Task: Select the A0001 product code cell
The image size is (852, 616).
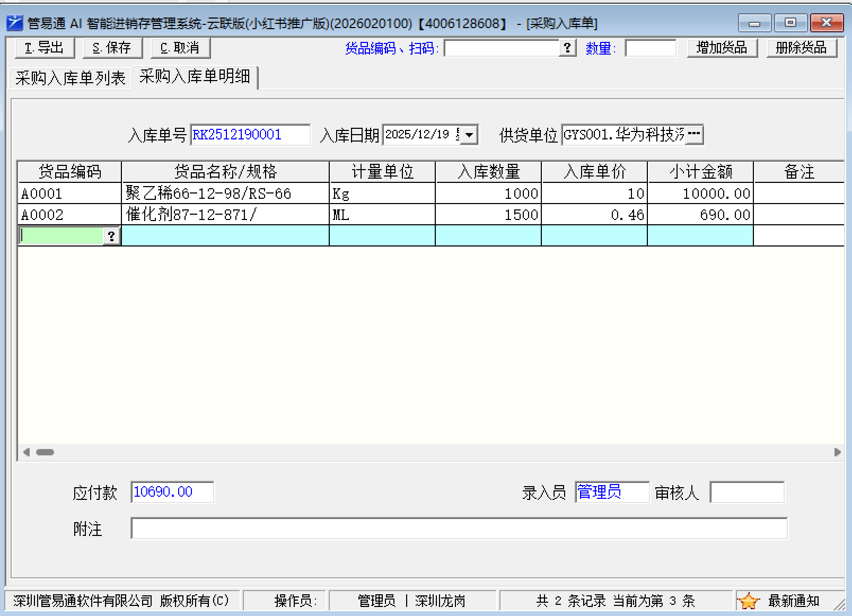Action: click(69, 193)
